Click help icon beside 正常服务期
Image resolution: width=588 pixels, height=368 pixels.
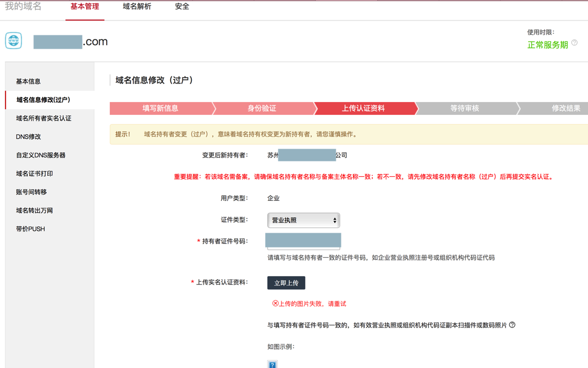pos(575,43)
